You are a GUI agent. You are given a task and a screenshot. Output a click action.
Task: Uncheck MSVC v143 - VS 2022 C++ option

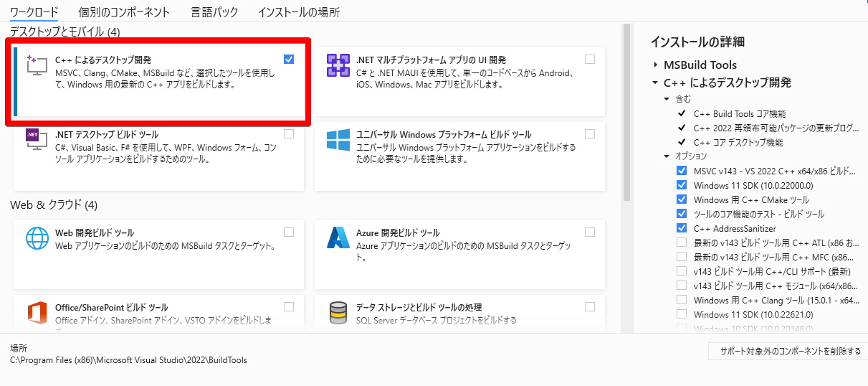point(682,171)
